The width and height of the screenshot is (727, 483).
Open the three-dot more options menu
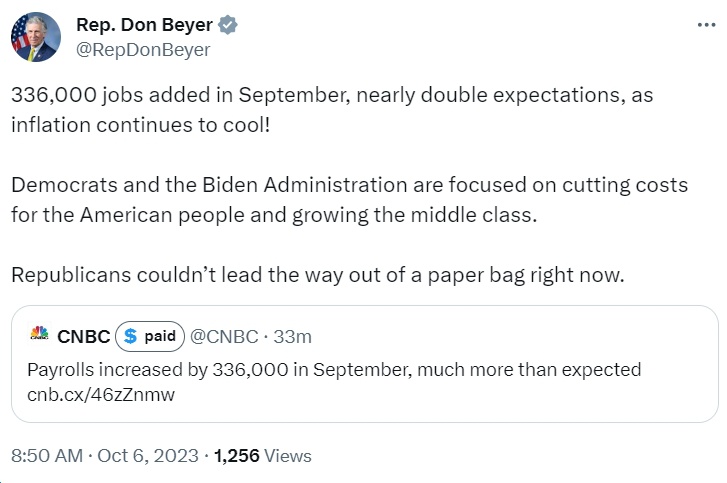[706, 25]
